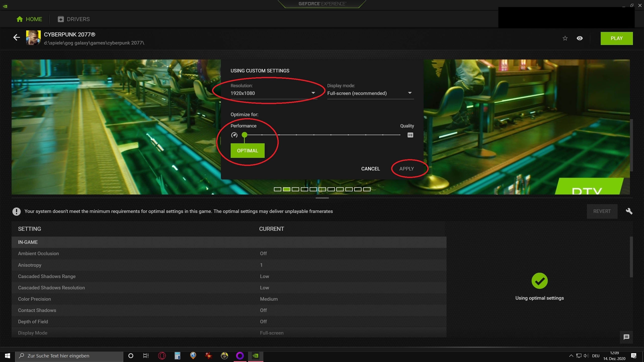Switch to the HOME tab
This screenshot has height=362, width=644.
29,19
